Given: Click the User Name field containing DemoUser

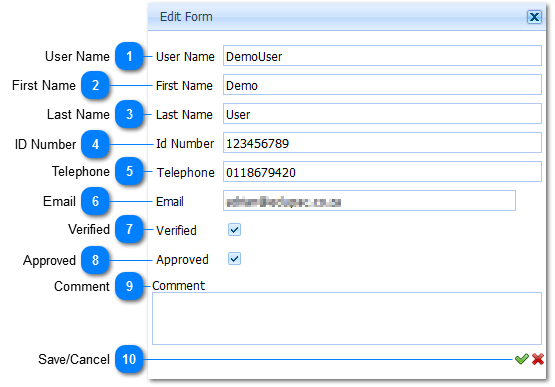Looking at the screenshot, I should [382, 56].
